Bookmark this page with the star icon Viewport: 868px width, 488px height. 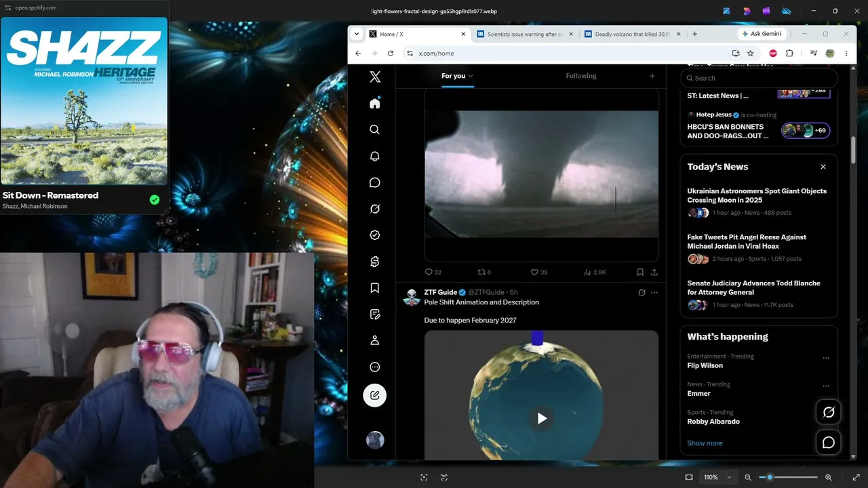pyautogui.click(x=751, y=54)
